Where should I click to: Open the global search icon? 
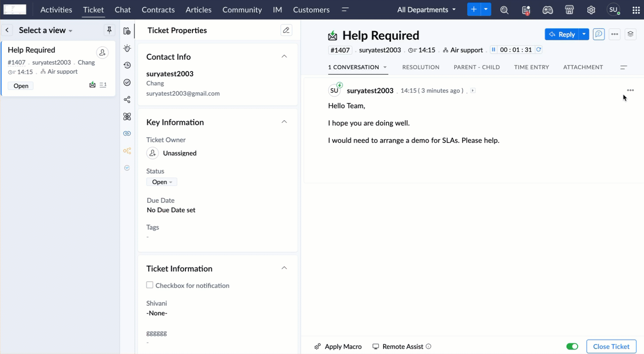pos(504,10)
